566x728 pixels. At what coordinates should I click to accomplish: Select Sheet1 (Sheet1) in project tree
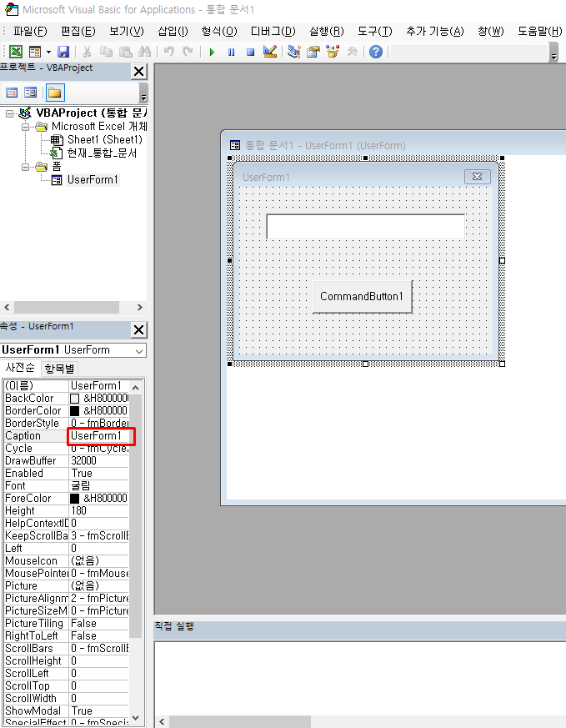[105, 139]
